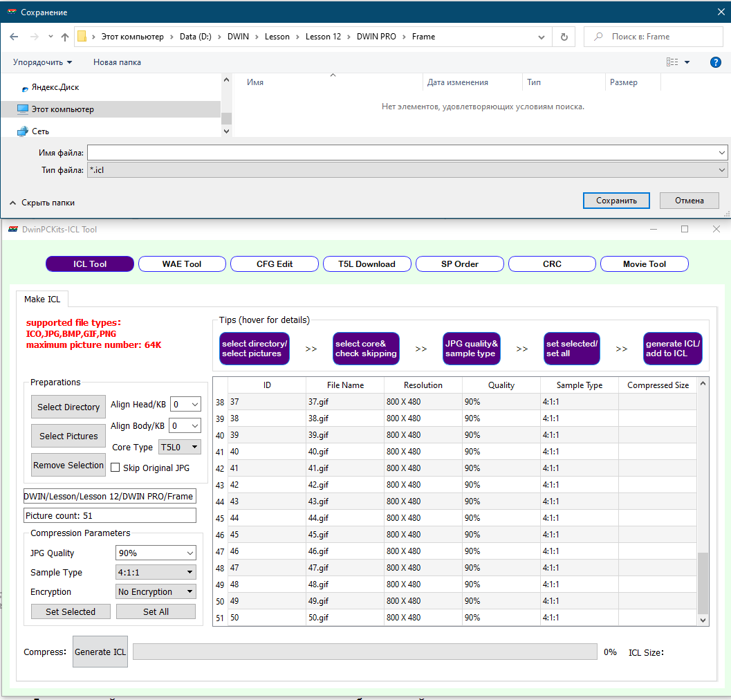
Task: Click the Сохранить button
Action: click(x=616, y=201)
